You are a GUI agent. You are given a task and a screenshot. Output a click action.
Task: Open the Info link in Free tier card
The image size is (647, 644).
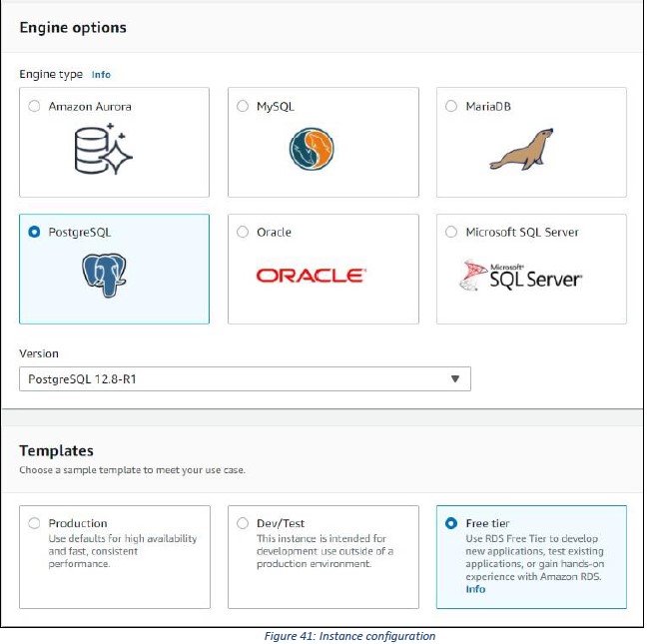pos(475,589)
